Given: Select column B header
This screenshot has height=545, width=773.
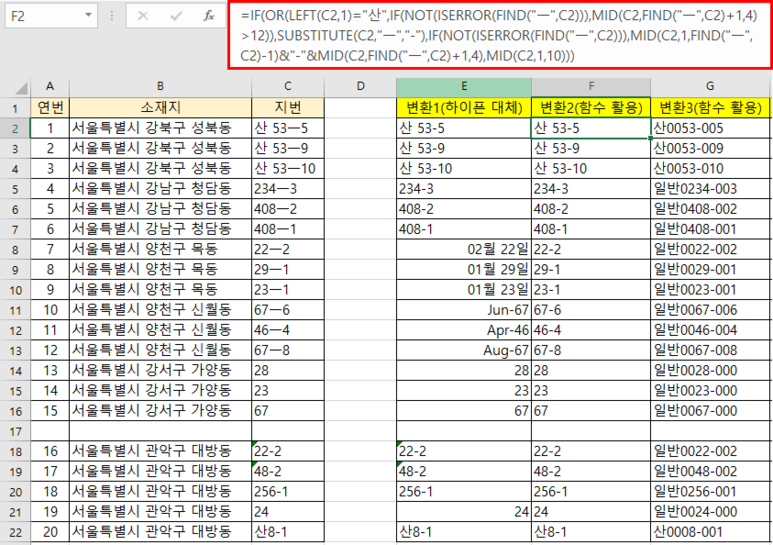Looking at the screenshot, I should click(160, 86).
